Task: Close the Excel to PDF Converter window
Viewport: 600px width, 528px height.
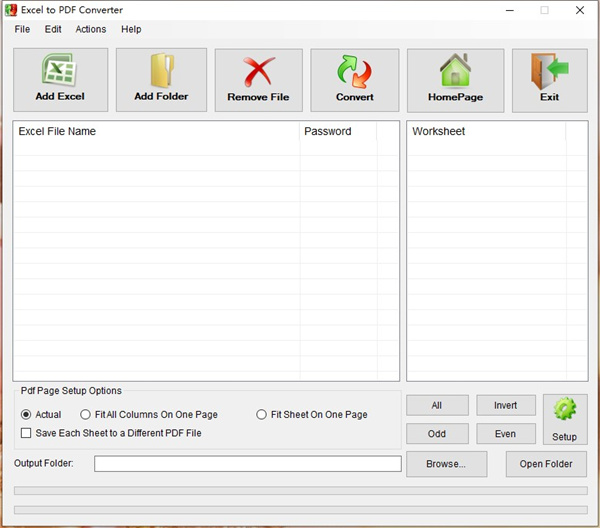Action: coord(580,10)
